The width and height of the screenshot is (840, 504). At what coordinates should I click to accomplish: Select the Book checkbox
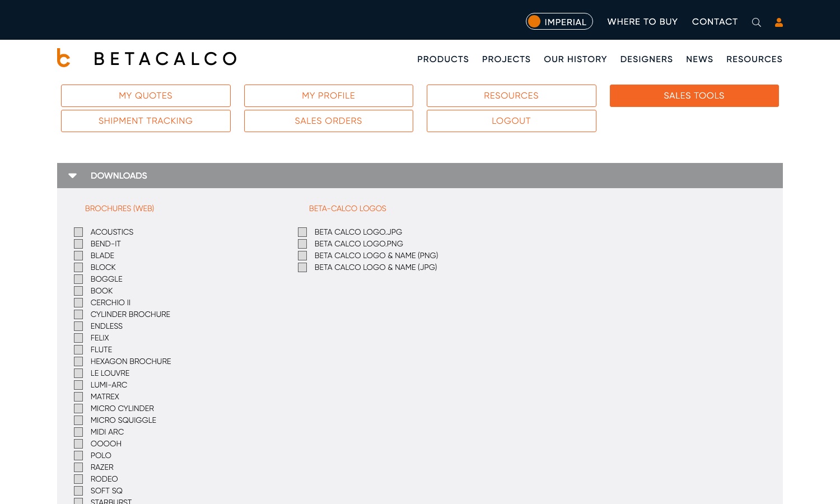(x=78, y=291)
